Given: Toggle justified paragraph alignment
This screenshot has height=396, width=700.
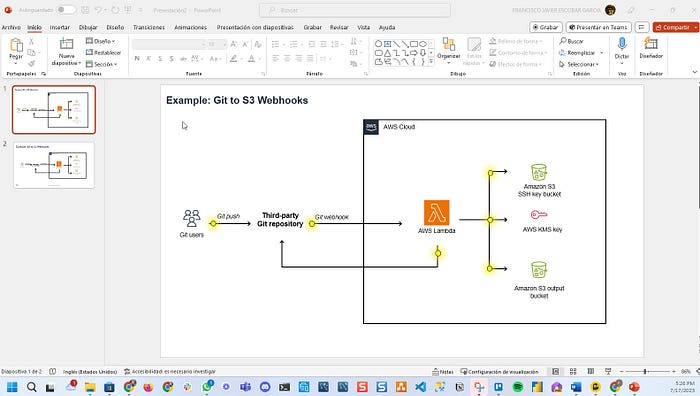Looking at the screenshot, I should 309,58.
